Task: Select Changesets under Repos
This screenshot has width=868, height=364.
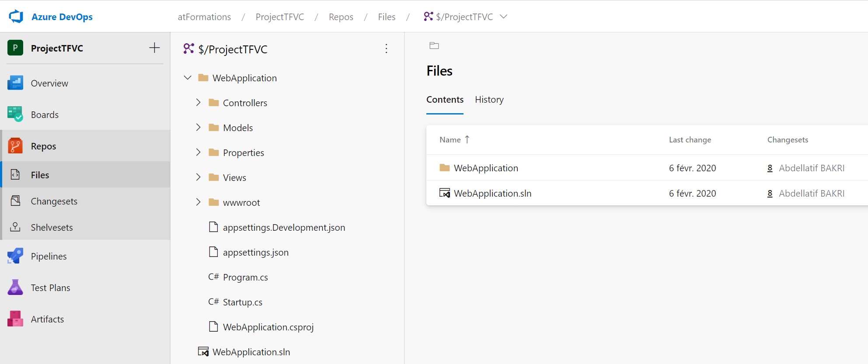Action: 54,201
